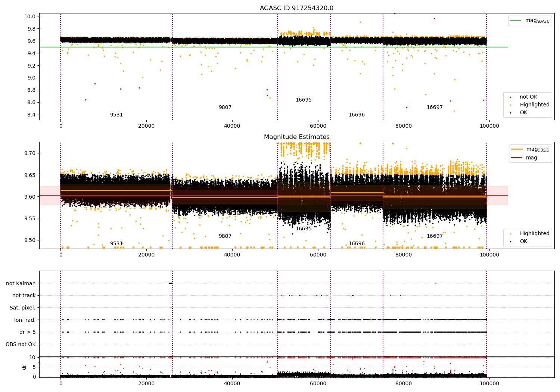Click the rotated 'dr' axis label
Screen dimensions: 560x392
24,367
